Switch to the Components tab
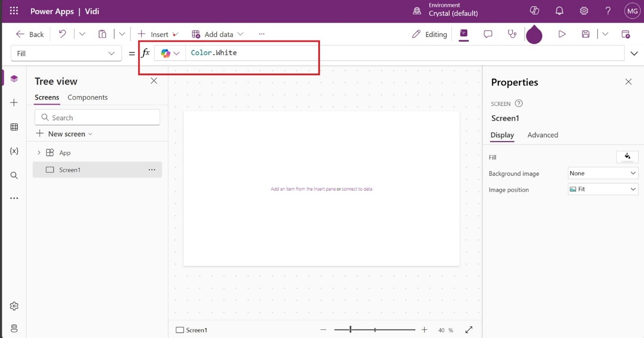Image resolution: width=644 pixels, height=338 pixels. [x=87, y=98]
